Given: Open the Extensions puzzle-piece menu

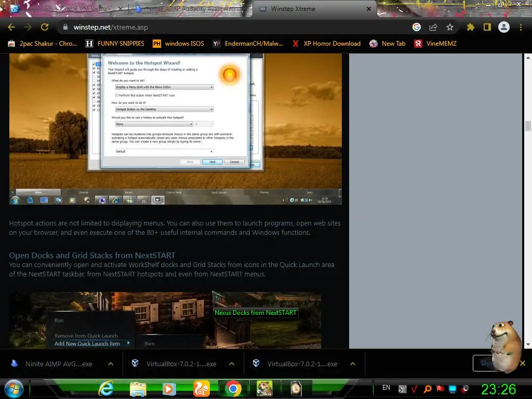Looking at the screenshot, I should 470,27.
